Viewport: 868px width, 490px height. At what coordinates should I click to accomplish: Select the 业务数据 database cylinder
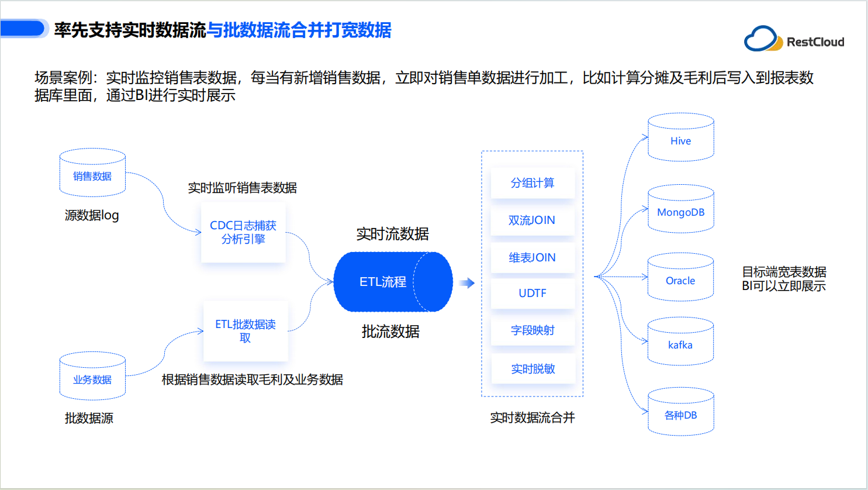click(x=92, y=376)
